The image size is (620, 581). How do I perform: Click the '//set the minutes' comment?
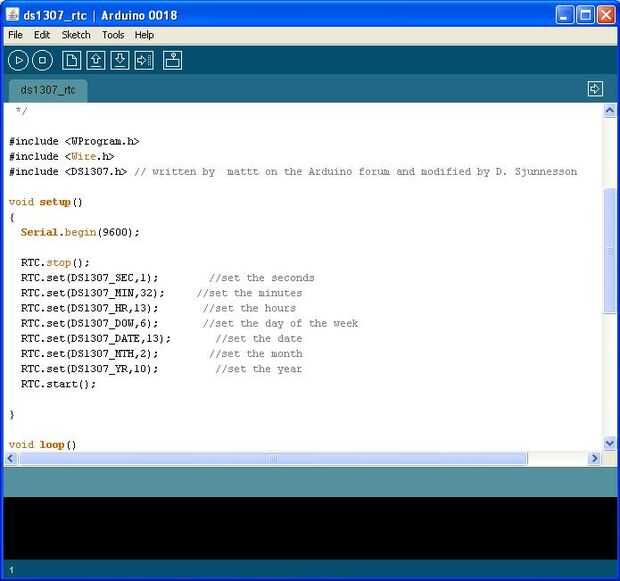[250, 293]
